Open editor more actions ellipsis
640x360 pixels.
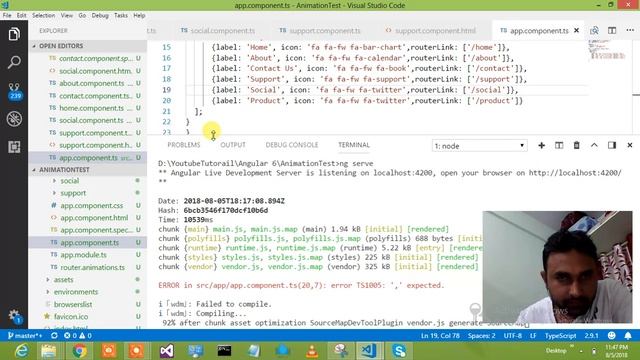pyautogui.click(x=630, y=31)
